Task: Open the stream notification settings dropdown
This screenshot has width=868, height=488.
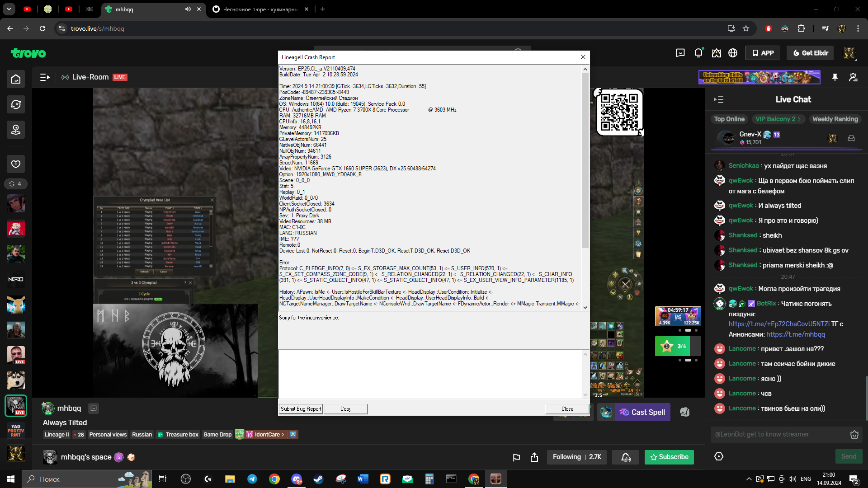Action: tap(626, 457)
